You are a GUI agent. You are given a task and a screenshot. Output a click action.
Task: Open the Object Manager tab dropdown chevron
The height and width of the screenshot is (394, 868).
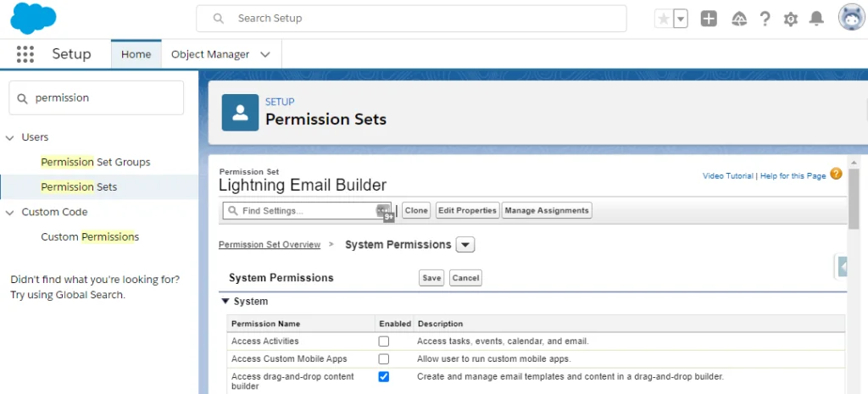click(x=265, y=54)
